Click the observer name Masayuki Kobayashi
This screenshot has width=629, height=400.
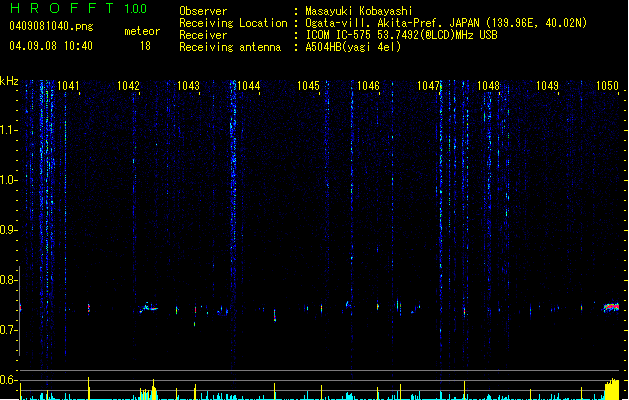tap(359, 11)
